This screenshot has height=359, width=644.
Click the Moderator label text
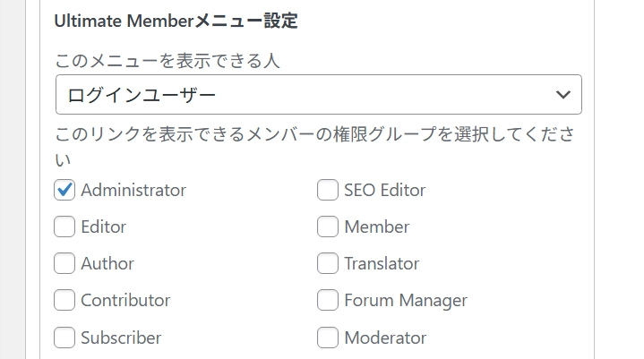[385, 338]
